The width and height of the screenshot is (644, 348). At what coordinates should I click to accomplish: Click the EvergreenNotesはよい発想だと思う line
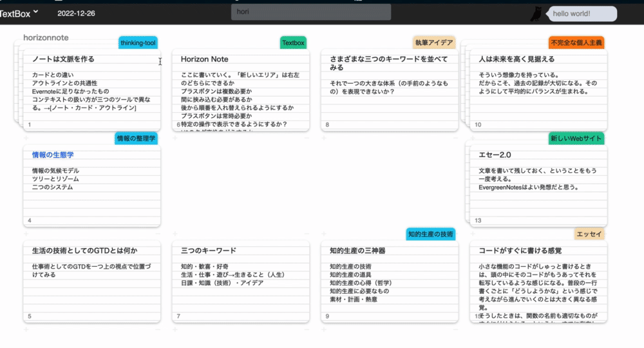[529, 187]
